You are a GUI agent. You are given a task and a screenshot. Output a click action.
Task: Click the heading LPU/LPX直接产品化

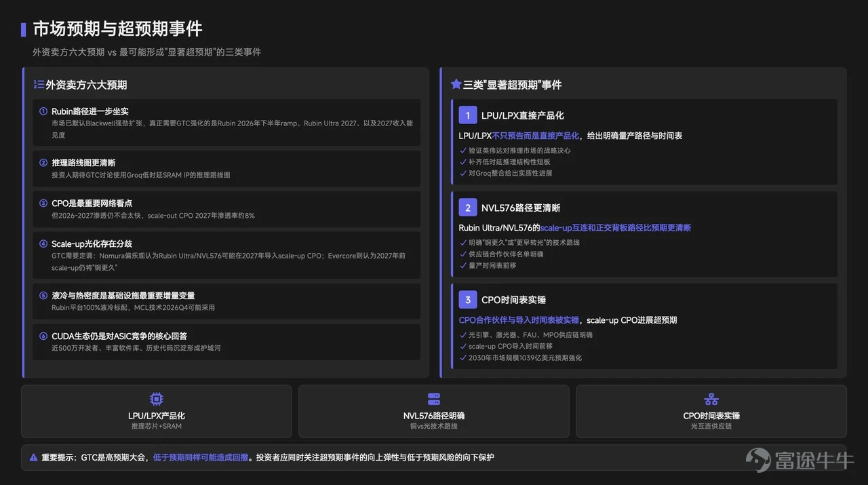pyautogui.click(x=522, y=115)
